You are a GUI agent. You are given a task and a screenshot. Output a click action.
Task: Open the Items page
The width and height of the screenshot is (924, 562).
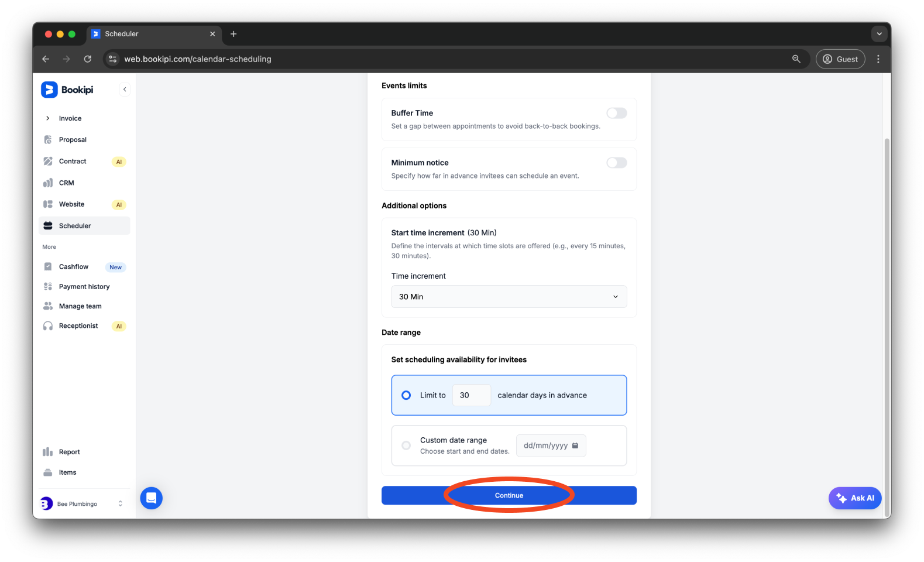[68, 472]
